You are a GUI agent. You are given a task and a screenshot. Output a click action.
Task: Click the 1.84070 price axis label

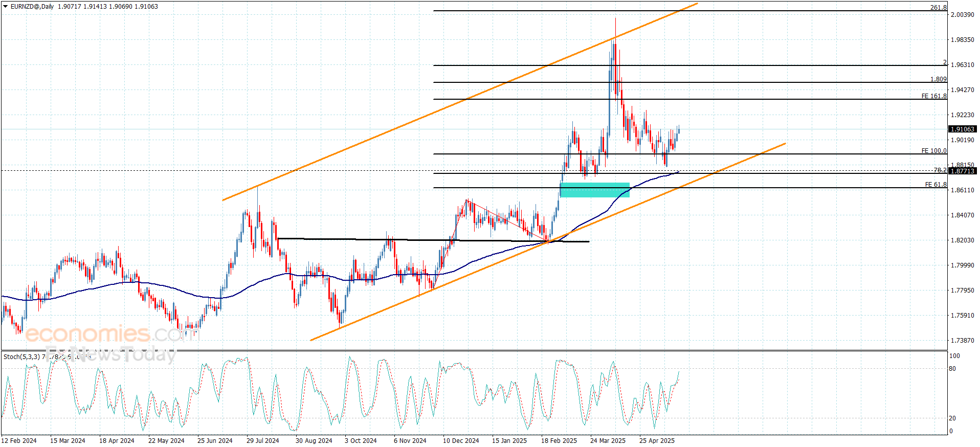click(x=962, y=215)
